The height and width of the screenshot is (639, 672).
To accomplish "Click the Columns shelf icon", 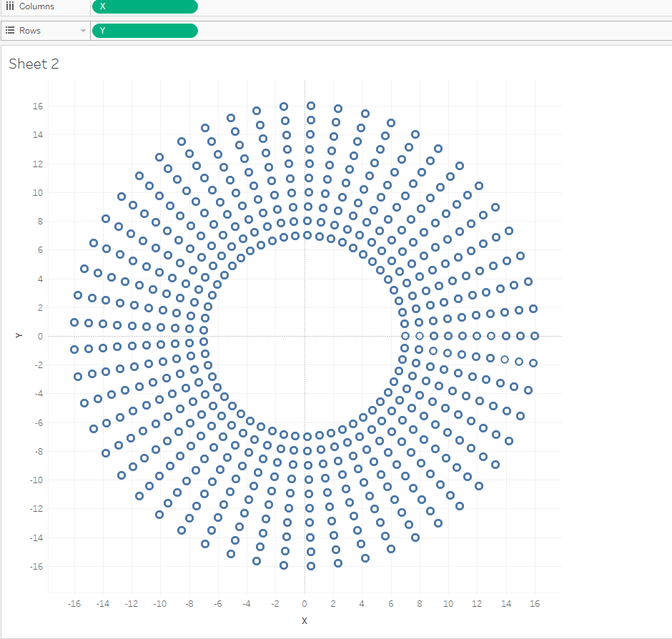I will click(x=10, y=6).
